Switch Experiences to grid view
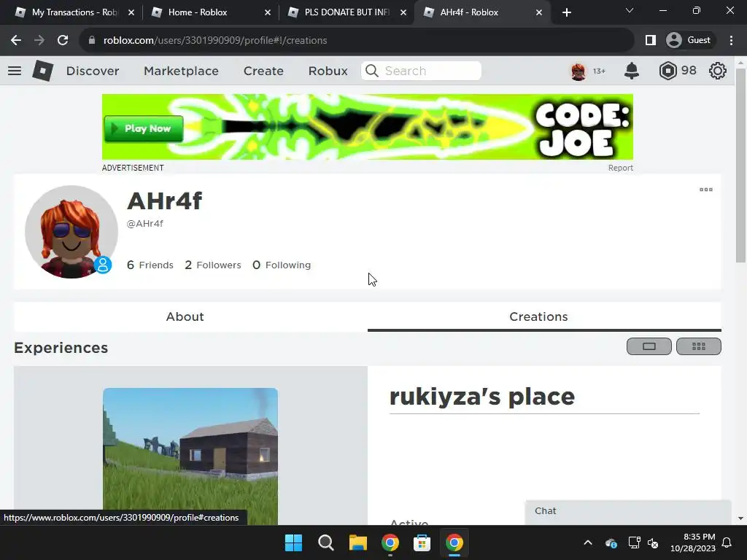 pos(698,346)
